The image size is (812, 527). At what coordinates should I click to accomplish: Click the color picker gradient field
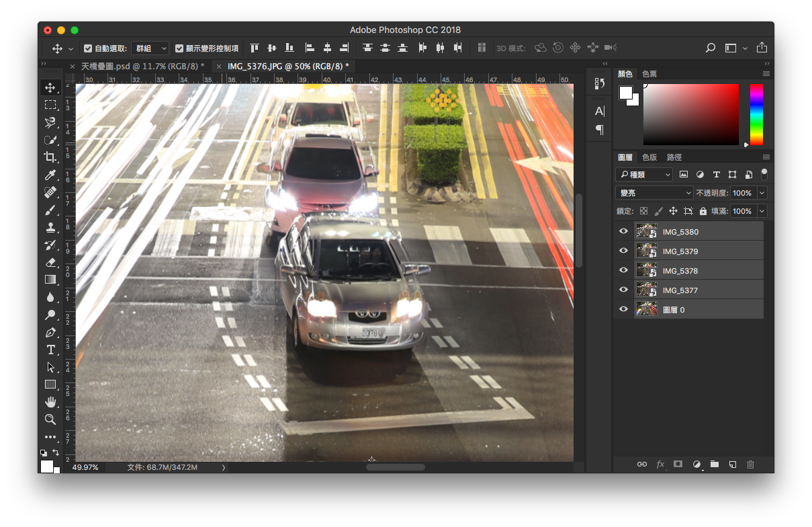(690, 114)
